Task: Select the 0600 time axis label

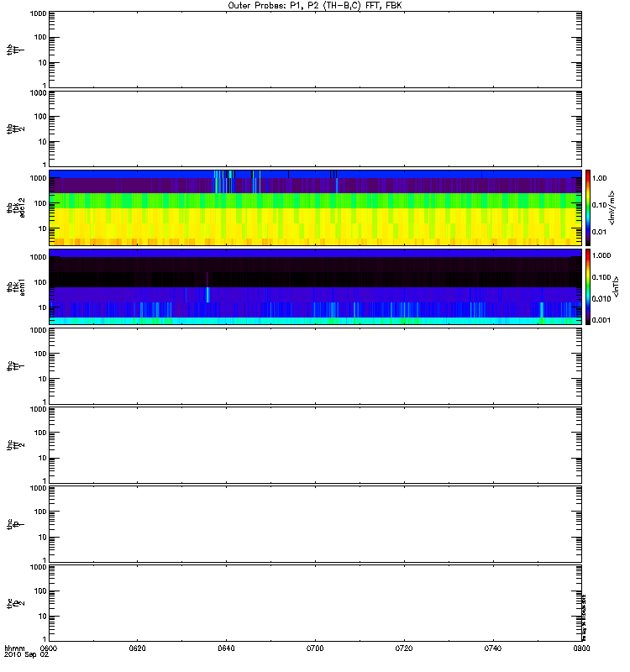Action: coord(49,648)
